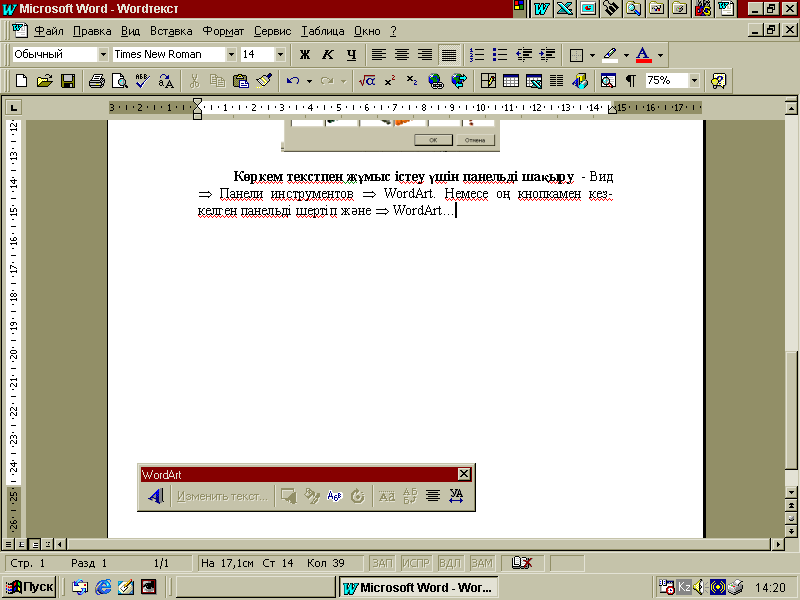Open the Таблица menu

[322, 31]
